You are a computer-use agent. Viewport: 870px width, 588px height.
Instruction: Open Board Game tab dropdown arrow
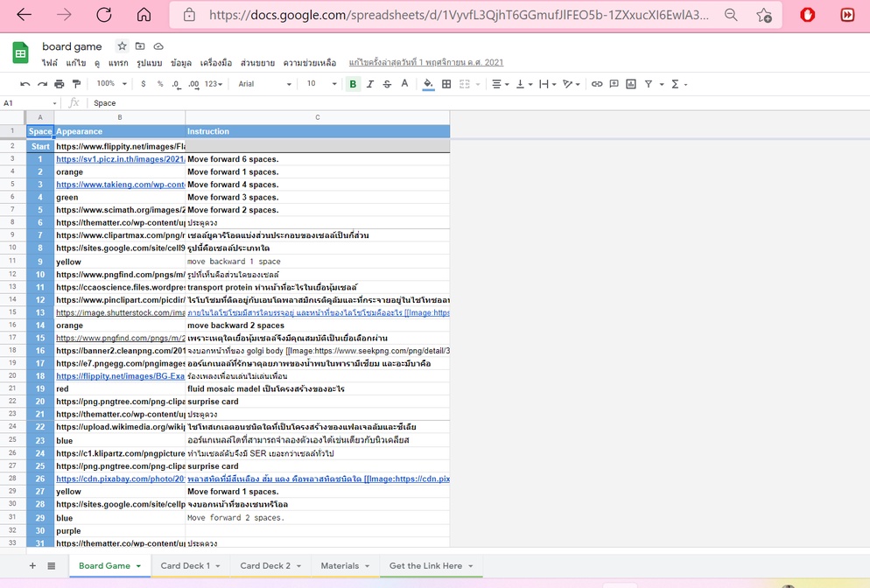(x=138, y=566)
